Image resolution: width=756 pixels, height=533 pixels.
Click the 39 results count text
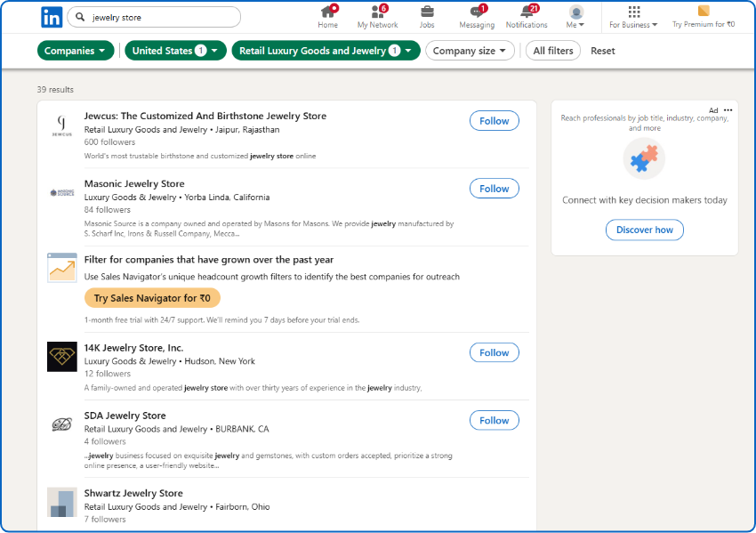click(55, 90)
